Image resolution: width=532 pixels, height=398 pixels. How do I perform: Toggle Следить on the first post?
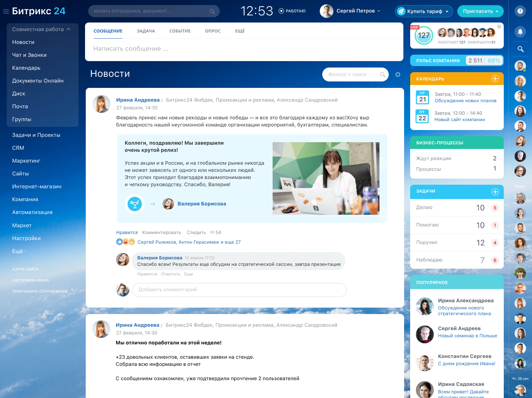pyautogui.click(x=196, y=233)
